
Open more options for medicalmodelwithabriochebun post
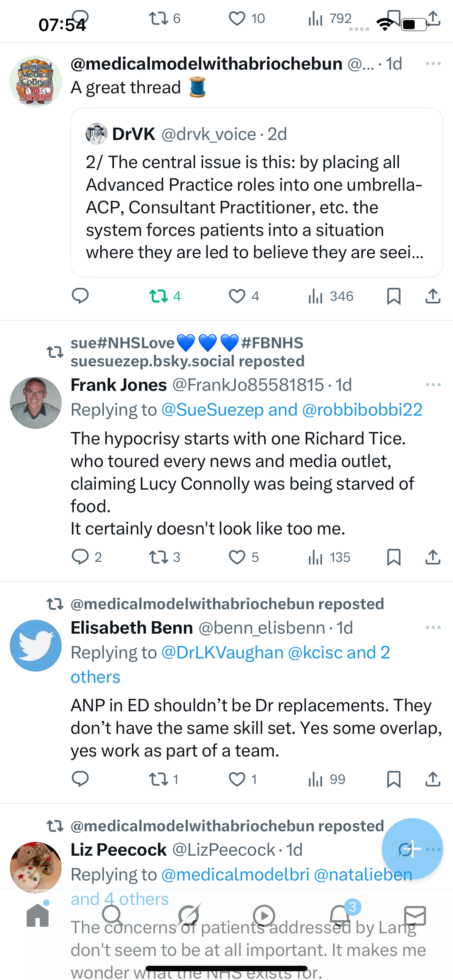click(x=433, y=63)
